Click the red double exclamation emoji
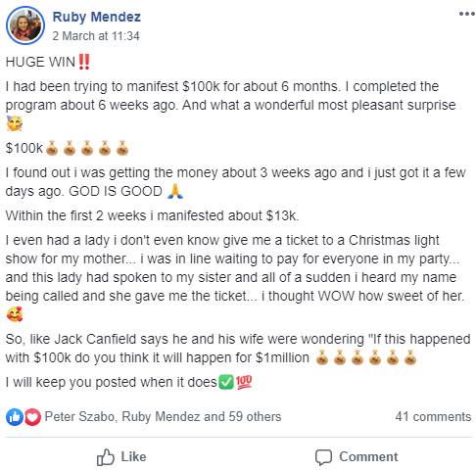476x470 pixels. (x=84, y=62)
